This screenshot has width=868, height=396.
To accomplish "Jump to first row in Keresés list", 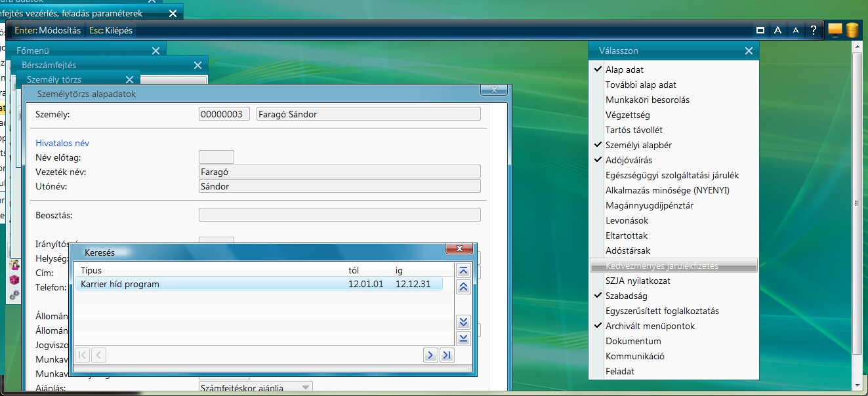I will [x=464, y=271].
